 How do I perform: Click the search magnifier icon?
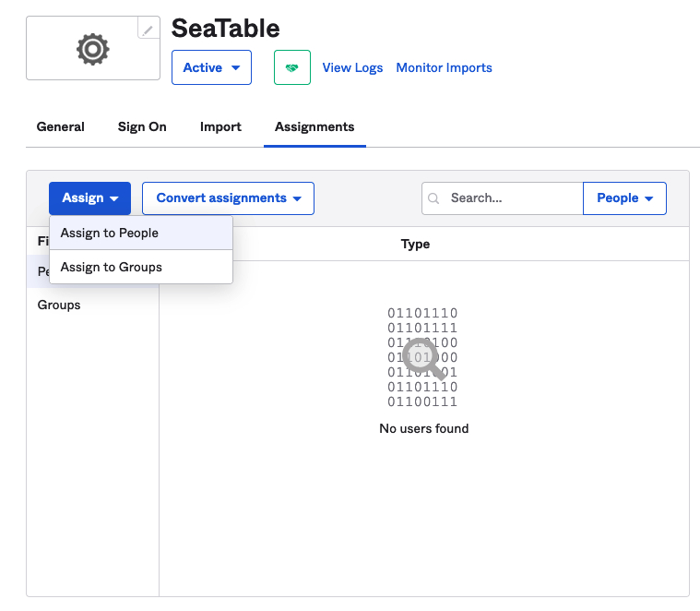[x=433, y=198]
